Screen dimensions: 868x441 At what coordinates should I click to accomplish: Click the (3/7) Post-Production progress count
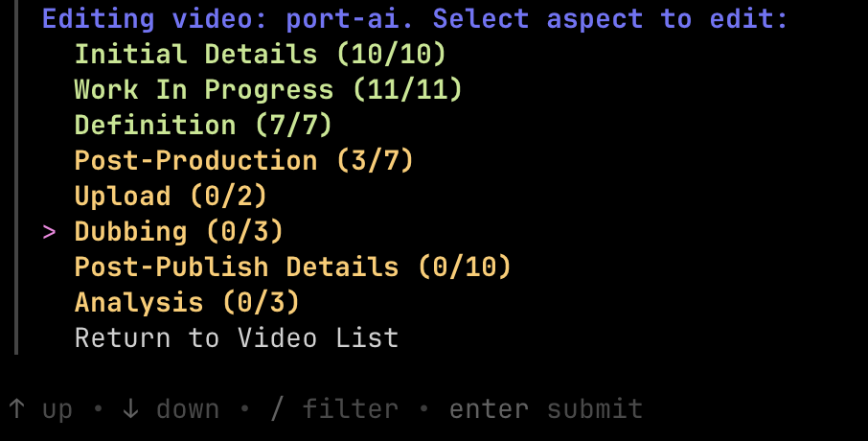tap(375, 161)
